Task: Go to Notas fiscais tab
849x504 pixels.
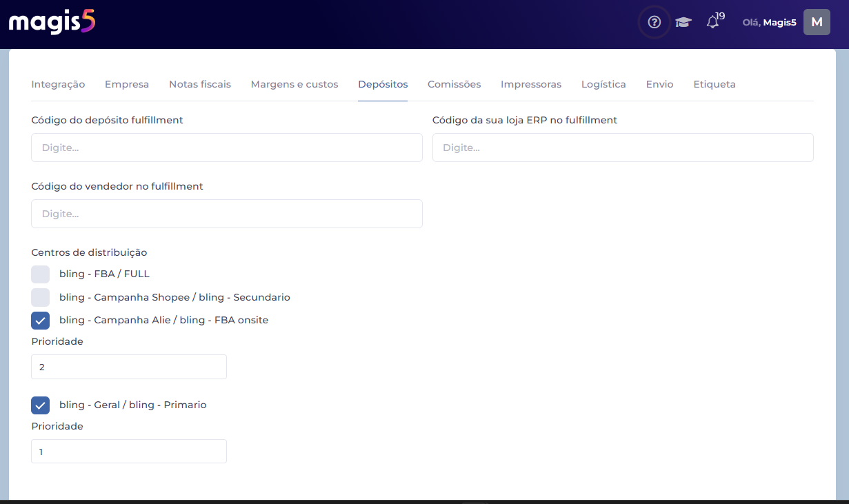Action: [200, 84]
